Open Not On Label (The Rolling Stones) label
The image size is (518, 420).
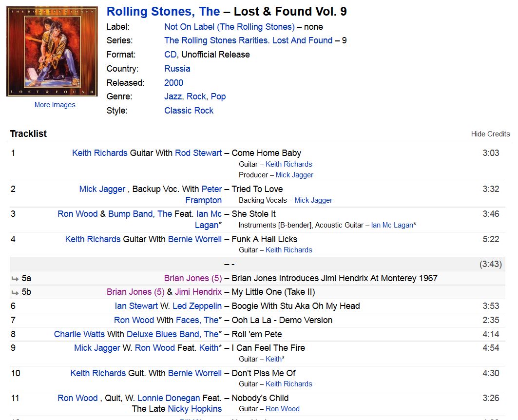229,27
